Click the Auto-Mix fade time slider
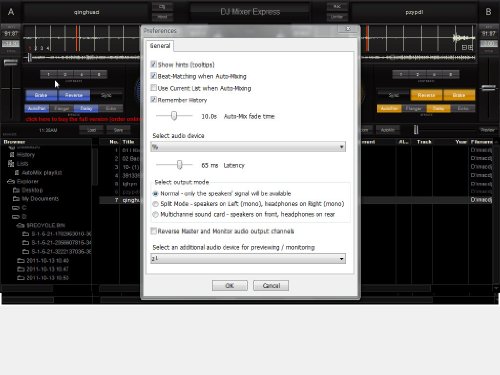The height and width of the screenshot is (375, 500). [174, 116]
